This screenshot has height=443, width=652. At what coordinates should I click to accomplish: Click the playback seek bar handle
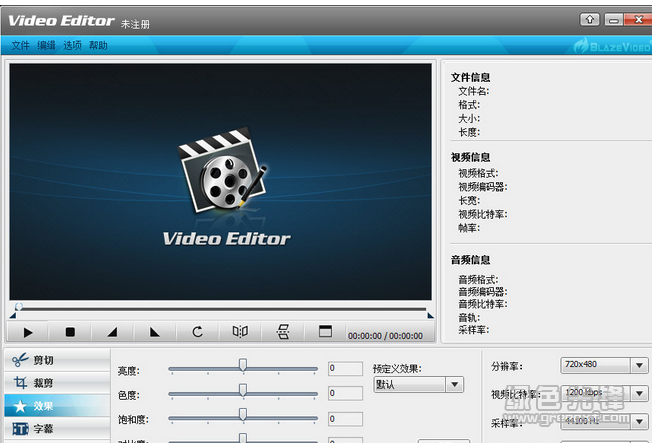[19, 307]
